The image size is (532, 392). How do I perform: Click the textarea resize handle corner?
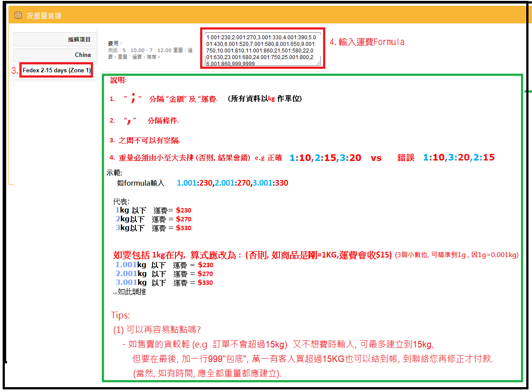(318, 63)
